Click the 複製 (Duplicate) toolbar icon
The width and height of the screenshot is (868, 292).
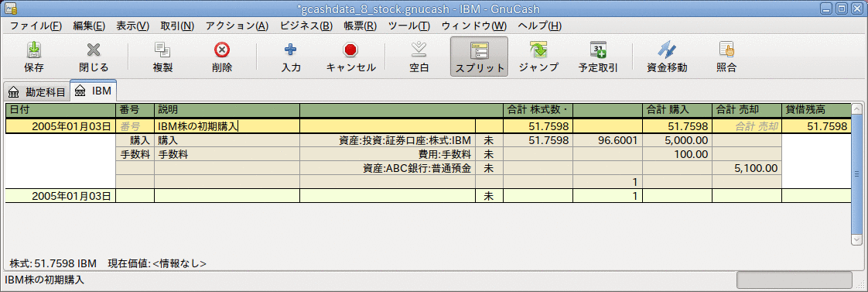click(x=162, y=50)
